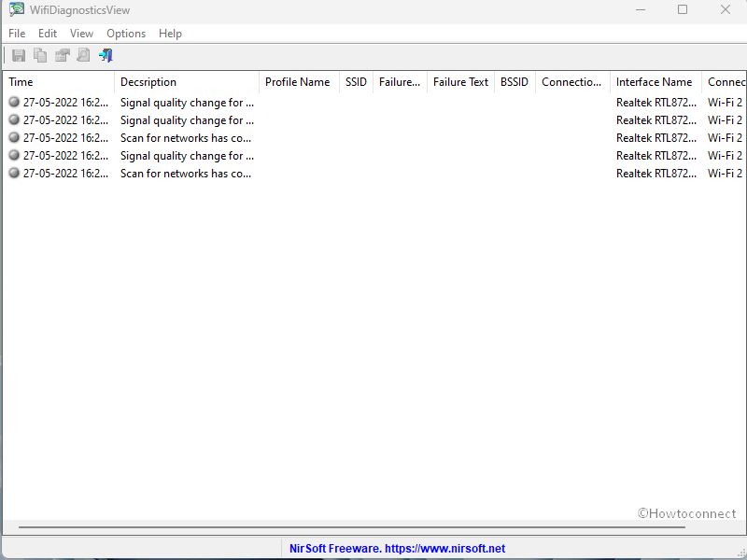Image resolution: width=747 pixels, height=560 pixels.
Task: Open the Help menu
Action: (x=170, y=34)
